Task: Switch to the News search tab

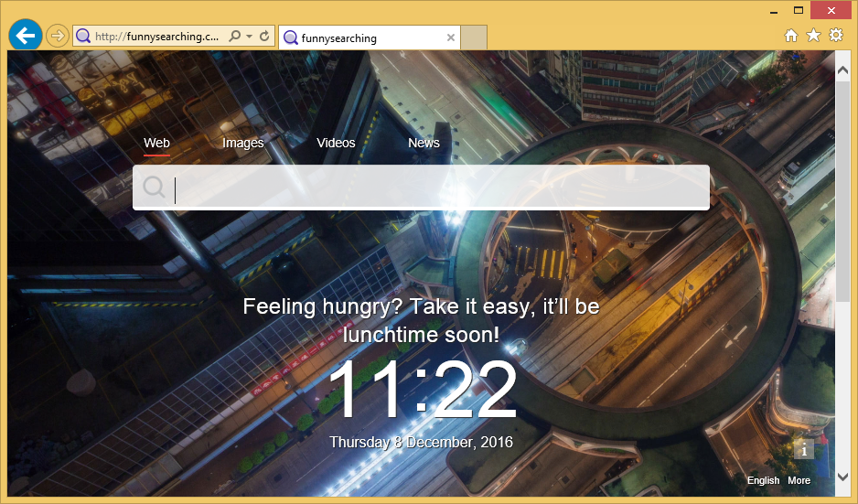Action: tap(424, 143)
